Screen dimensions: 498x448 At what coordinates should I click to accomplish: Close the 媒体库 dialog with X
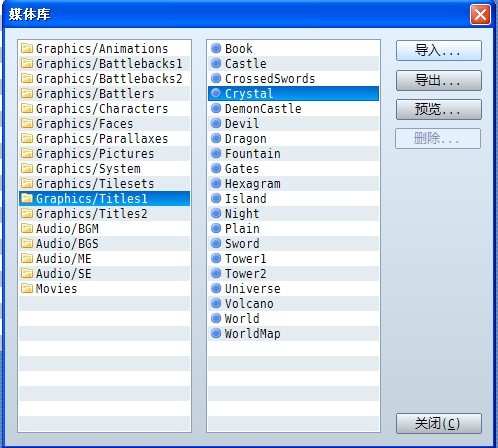point(480,15)
